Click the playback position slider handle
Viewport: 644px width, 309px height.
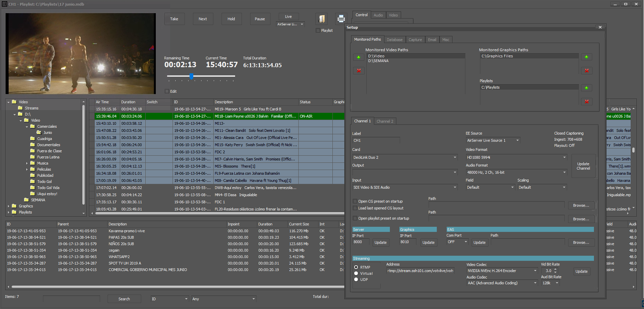pyautogui.click(x=191, y=76)
